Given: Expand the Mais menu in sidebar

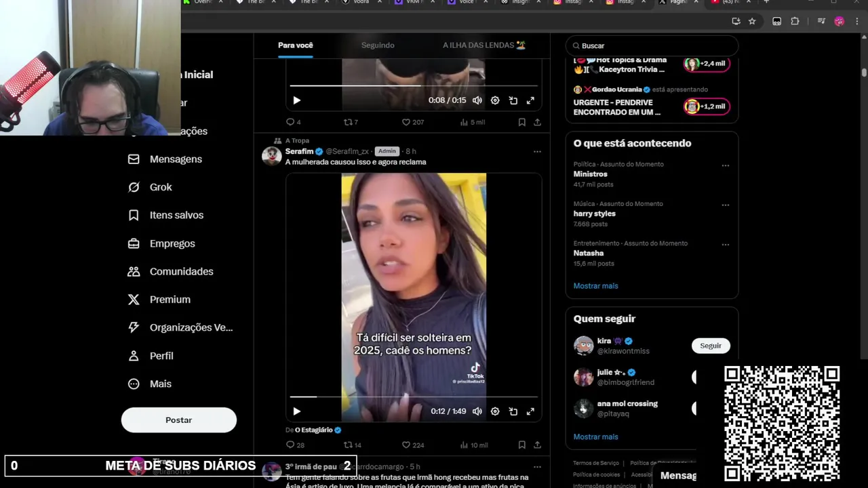Looking at the screenshot, I should coord(150,384).
